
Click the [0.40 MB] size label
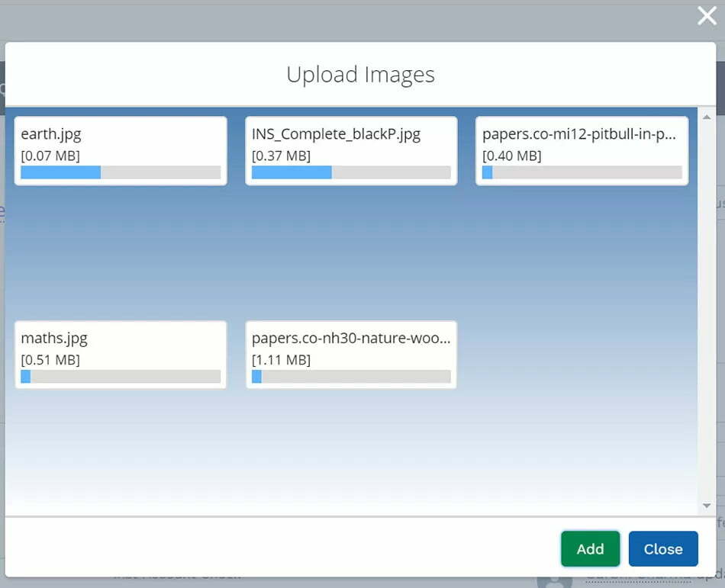[x=512, y=156]
